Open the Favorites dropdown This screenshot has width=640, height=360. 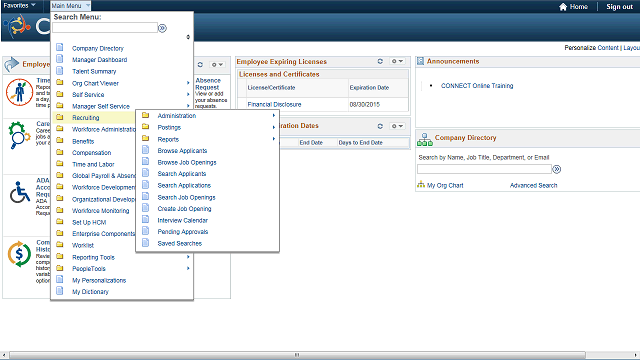click(x=19, y=6)
